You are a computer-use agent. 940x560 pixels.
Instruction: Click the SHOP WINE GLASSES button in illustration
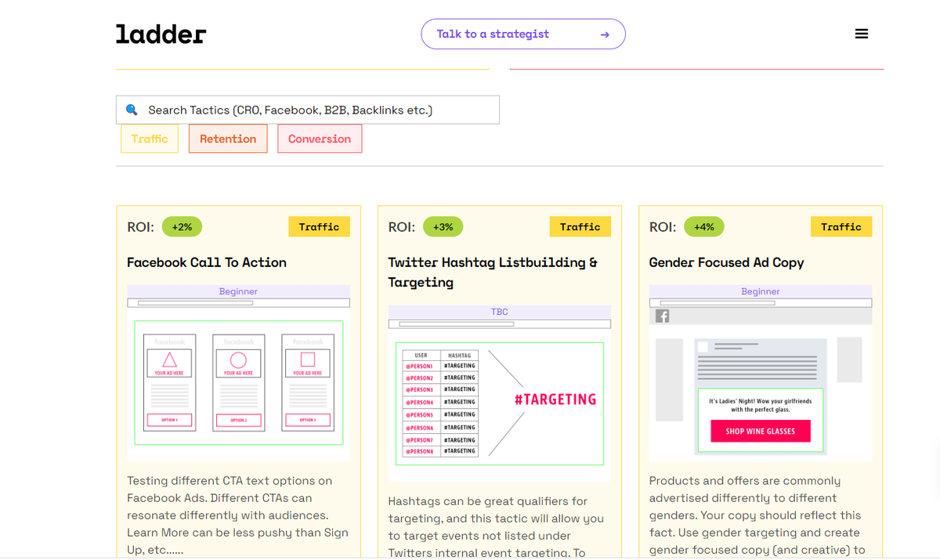pyautogui.click(x=761, y=431)
